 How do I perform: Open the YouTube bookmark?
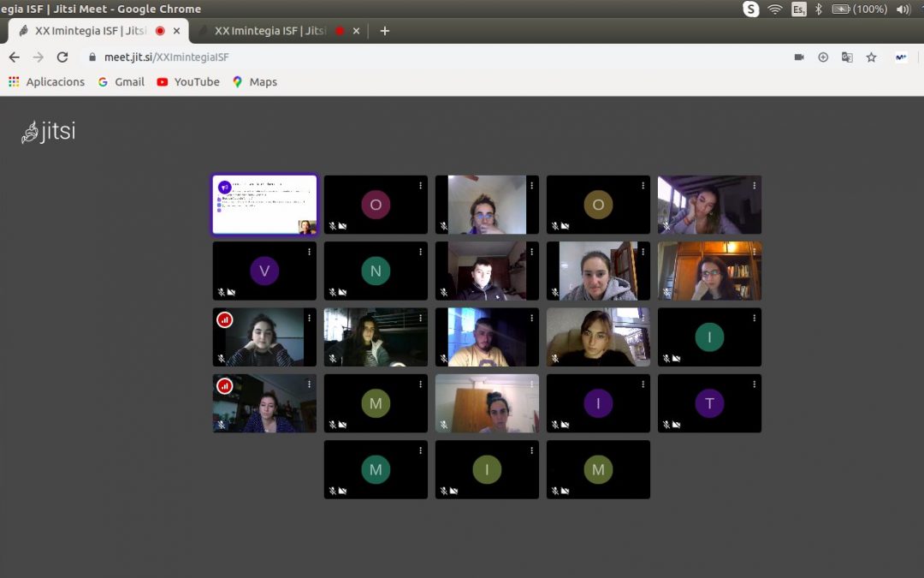(188, 82)
